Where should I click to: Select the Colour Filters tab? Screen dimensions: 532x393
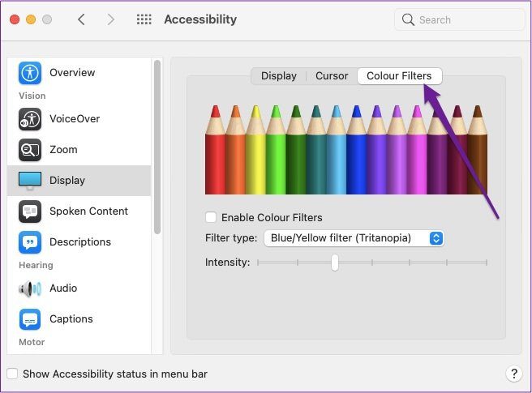[399, 75]
